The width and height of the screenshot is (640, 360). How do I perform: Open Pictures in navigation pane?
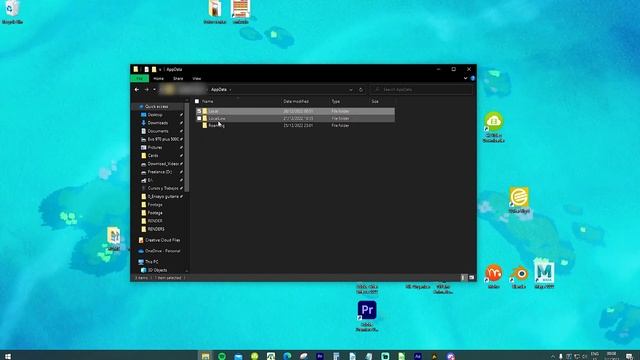(x=155, y=147)
